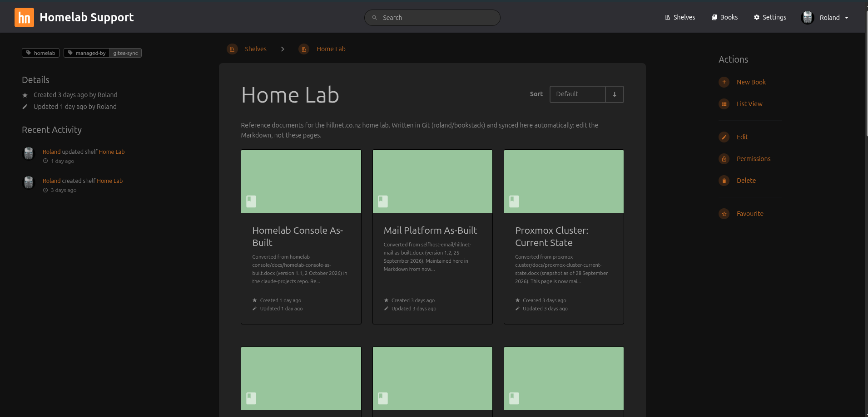Expand the Roland user menu caret

[847, 18]
